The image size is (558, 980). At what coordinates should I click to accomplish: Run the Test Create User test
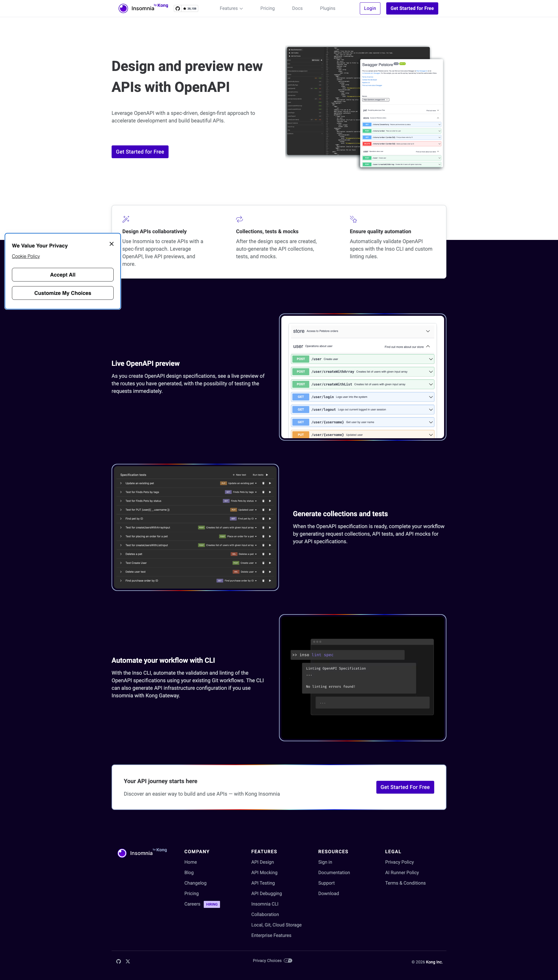pyautogui.click(x=270, y=563)
